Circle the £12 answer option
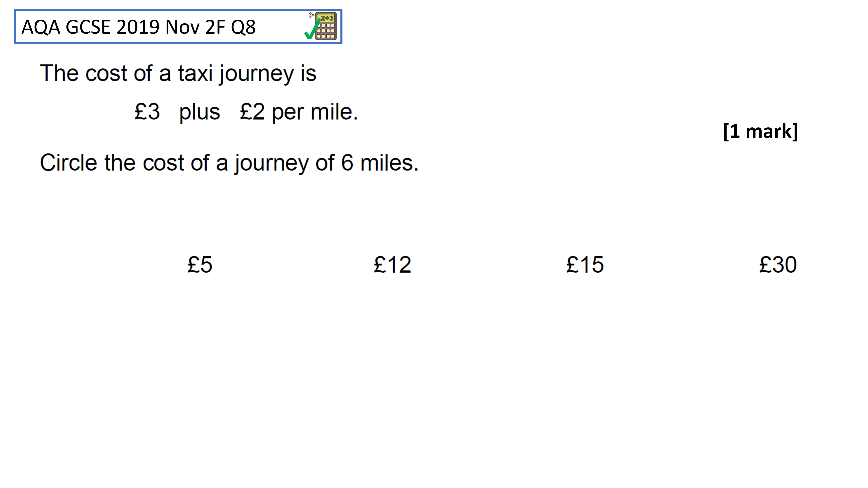The image size is (868, 488). [x=392, y=265]
